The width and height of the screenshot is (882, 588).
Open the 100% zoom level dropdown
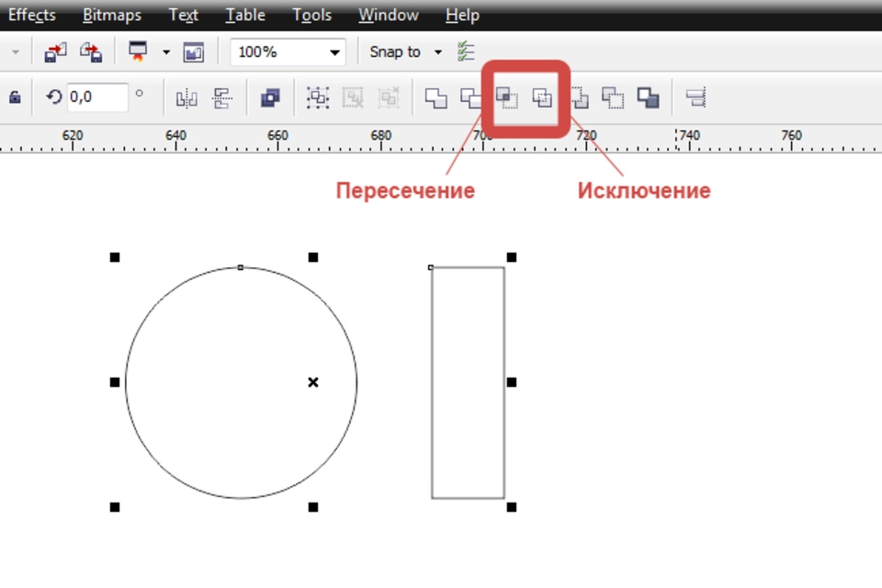tap(334, 52)
